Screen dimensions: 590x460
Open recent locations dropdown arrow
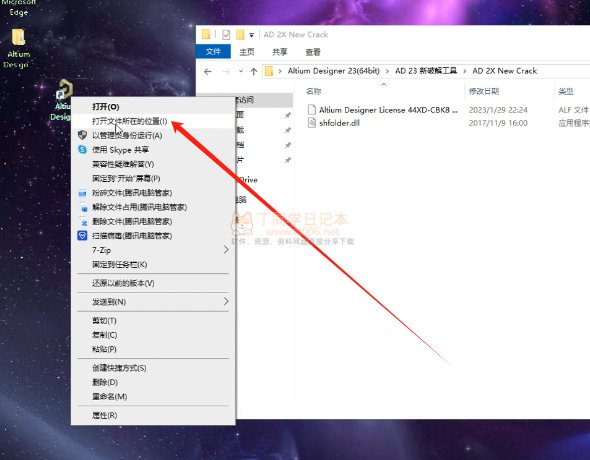coord(241,71)
